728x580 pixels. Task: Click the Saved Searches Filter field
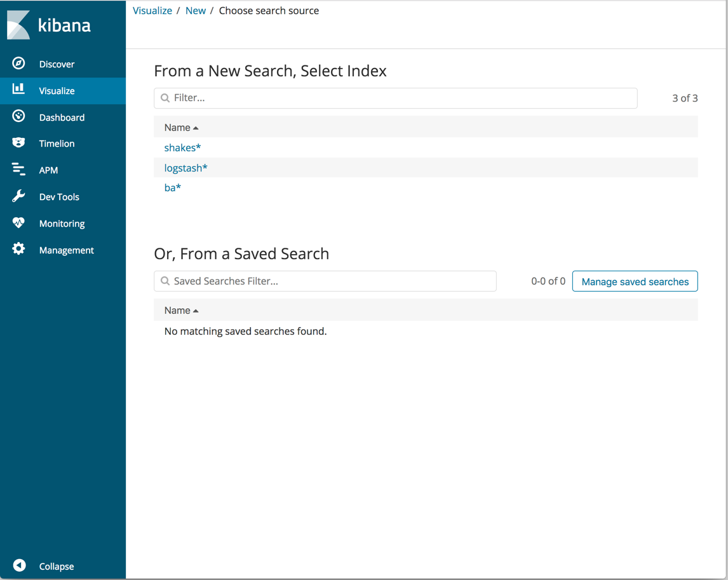pyautogui.click(x=325, y=281)
